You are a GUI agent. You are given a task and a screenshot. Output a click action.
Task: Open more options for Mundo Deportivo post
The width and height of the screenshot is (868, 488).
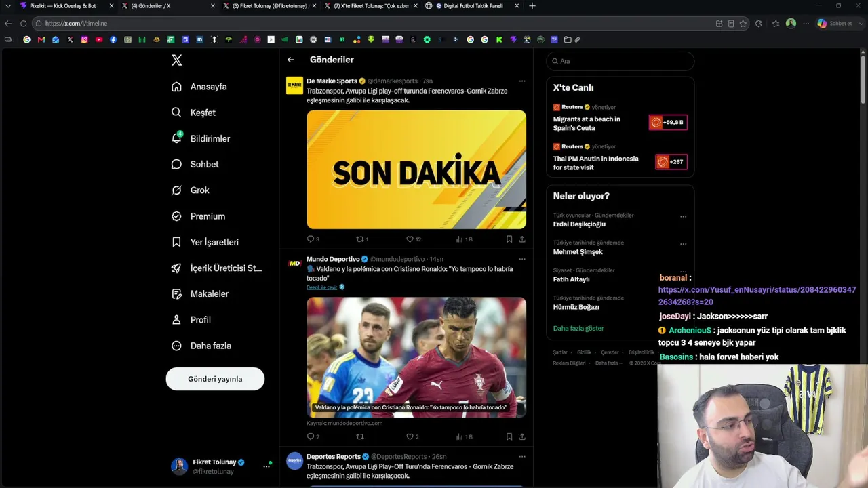522,258
